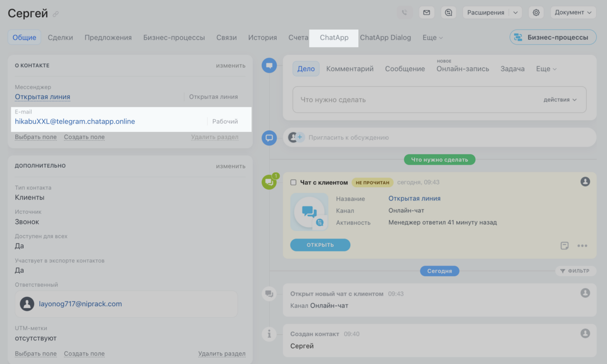607x364 pixels.
Task: Open the Документ dropdown
Action: coord(573,13)
